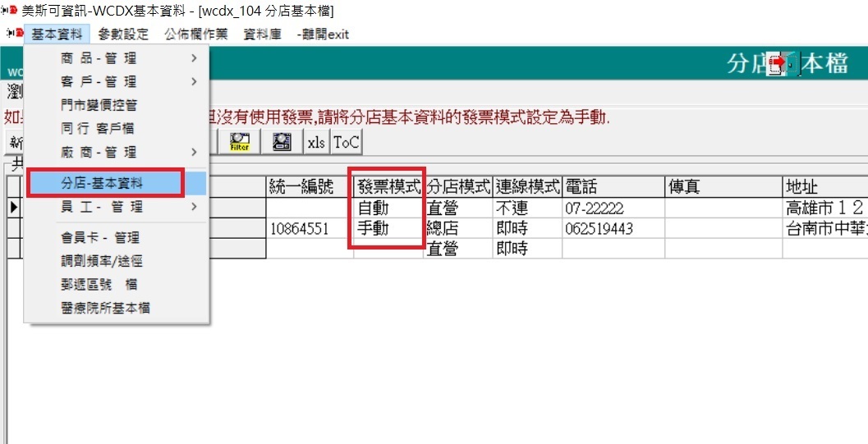The image size is (868, 444).
Task: Click the phone cell 07-22222
Action: (613, 208)
